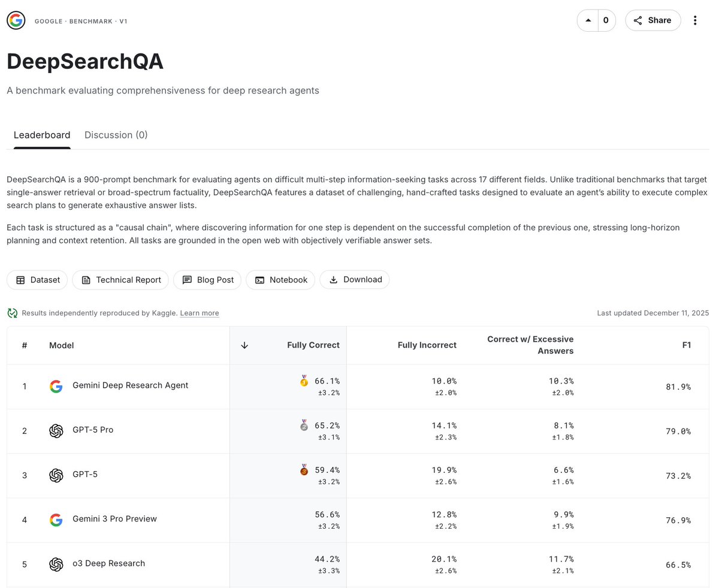Screen dimensions: 719x588
Task: Select Gemini Deep Research Agent model name
Action: click(130, 385)
